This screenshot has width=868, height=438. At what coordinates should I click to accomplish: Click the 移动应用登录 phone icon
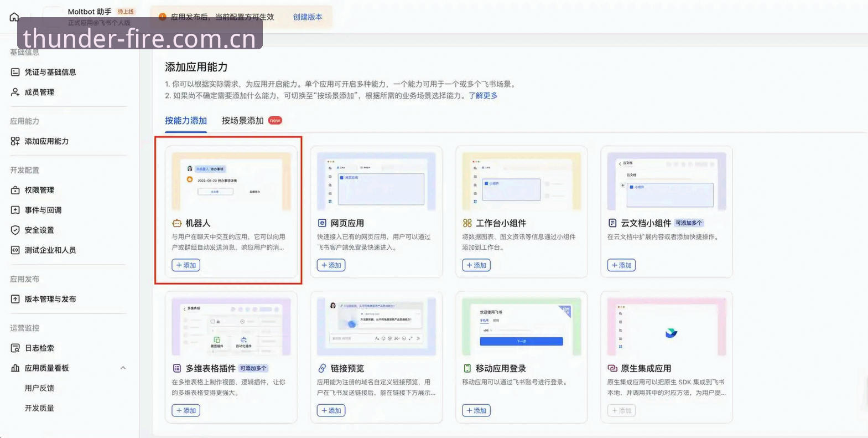pos(467,368)
